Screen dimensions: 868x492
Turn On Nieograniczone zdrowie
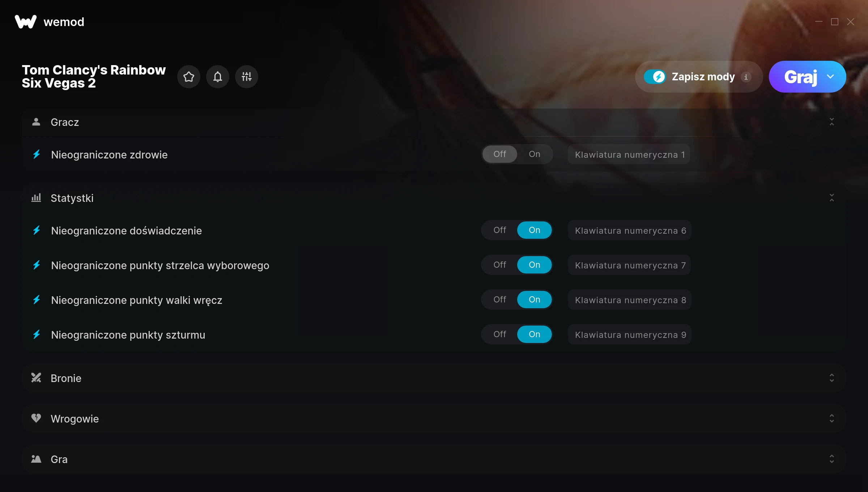click(535, 154)
